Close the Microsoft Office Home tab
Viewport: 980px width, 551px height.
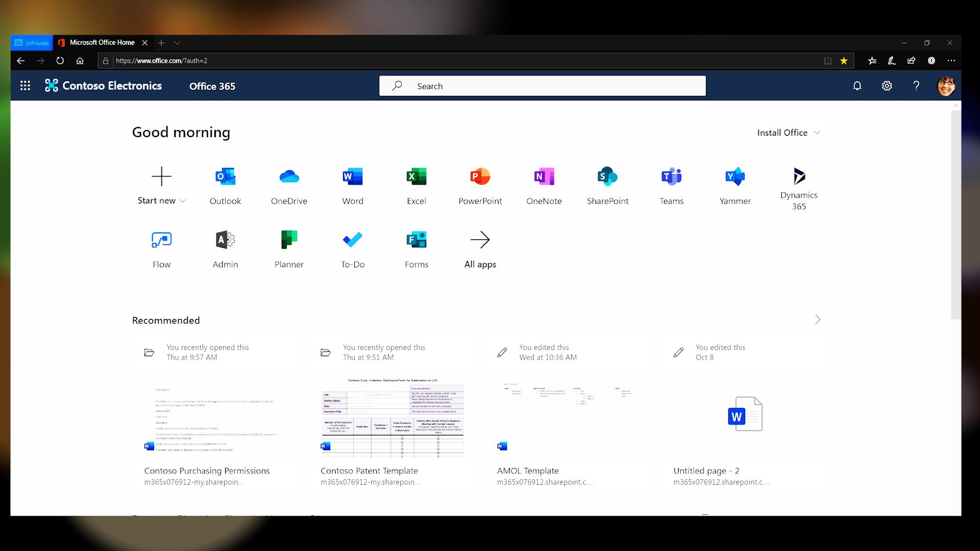(x=145, y=43)
